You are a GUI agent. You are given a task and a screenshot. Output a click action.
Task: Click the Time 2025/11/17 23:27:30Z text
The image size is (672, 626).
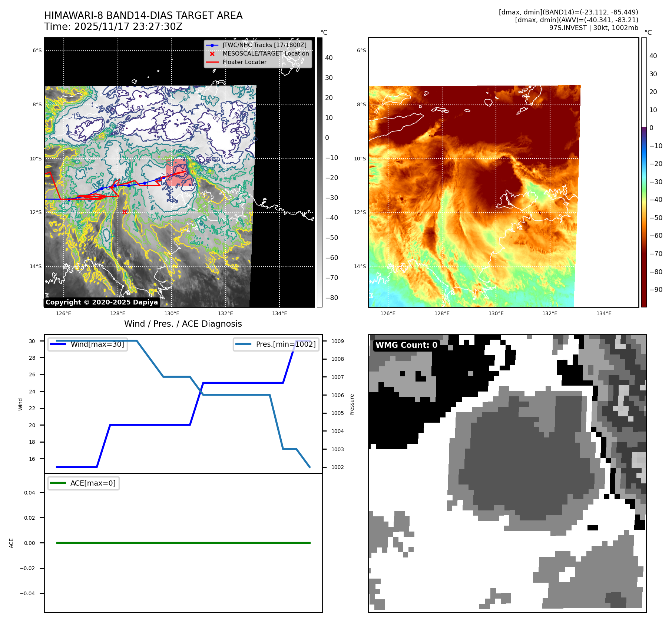point(113,27)
